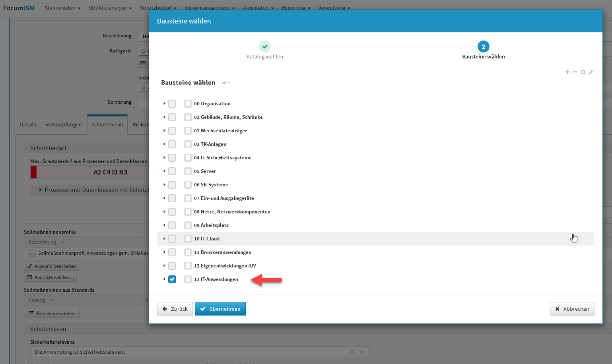Open the Strukturanalyse menu
Screen dimensions: 612x364
(110, 8)
